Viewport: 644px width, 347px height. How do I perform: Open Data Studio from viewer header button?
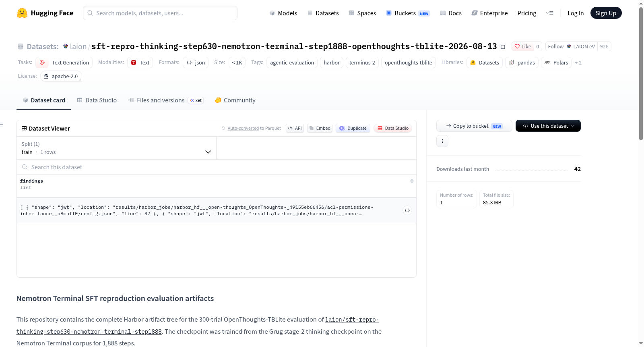click(x=393, y=128)
